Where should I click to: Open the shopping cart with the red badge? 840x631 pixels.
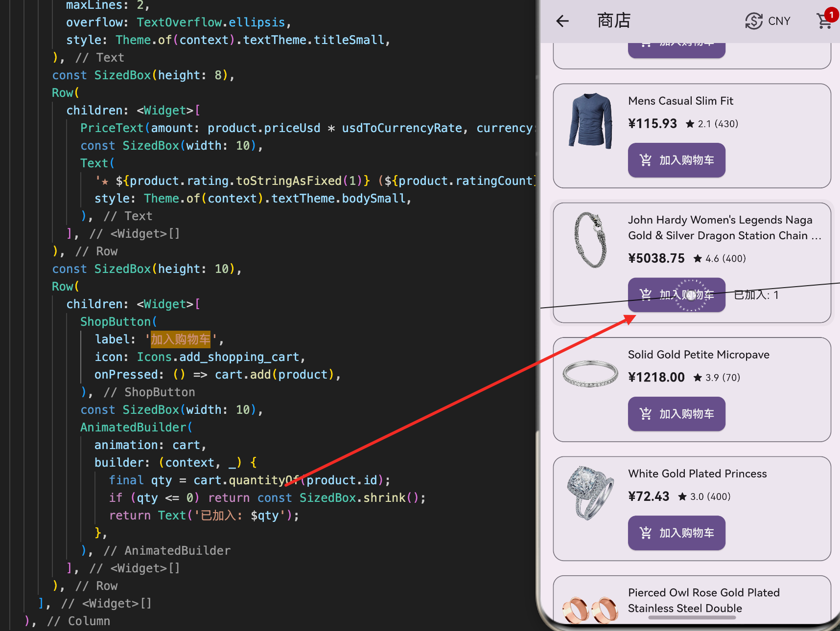click(x=826, y=20)
